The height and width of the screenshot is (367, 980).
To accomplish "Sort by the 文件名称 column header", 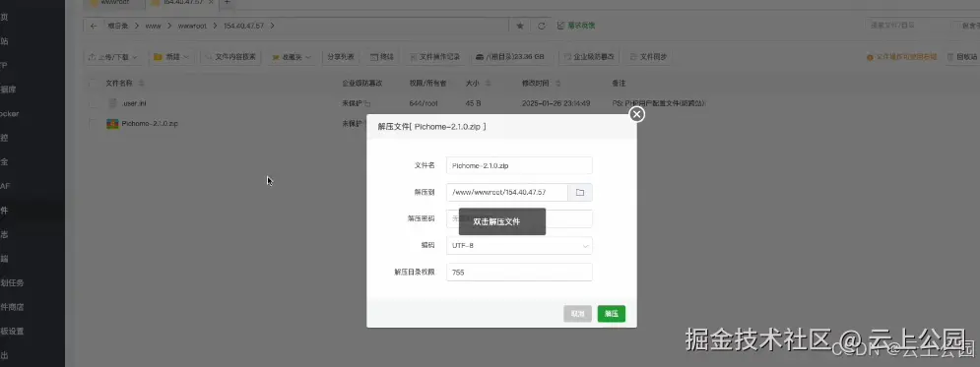I will pyautogui.click(x=124, y=83).
